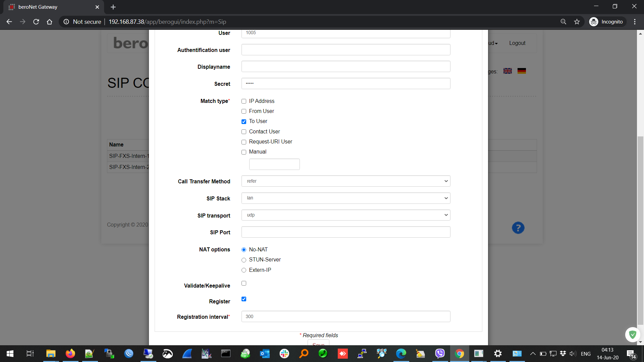
Task: Go to browser home page
Action: tap(49, 22)
